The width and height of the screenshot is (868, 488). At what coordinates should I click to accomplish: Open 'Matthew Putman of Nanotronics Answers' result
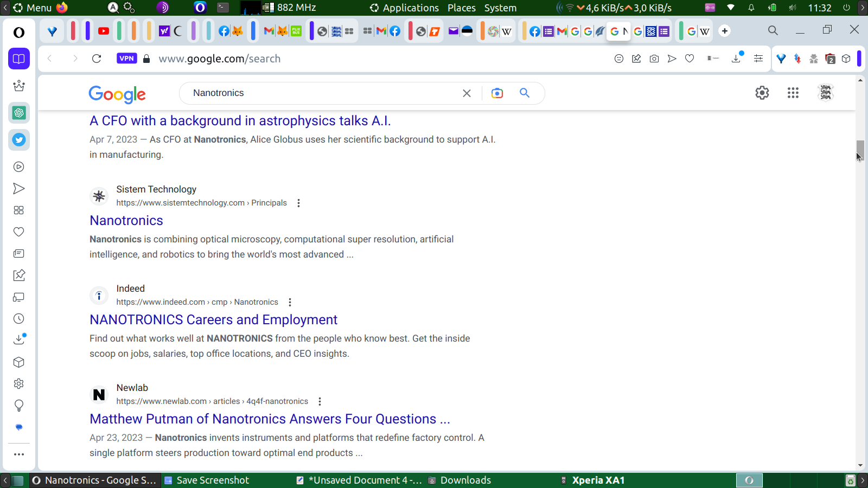click(x=270, y=419)
